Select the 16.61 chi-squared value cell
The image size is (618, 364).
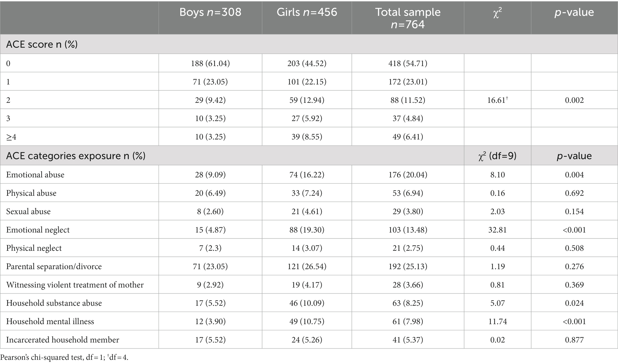click(x=498, y=100)
